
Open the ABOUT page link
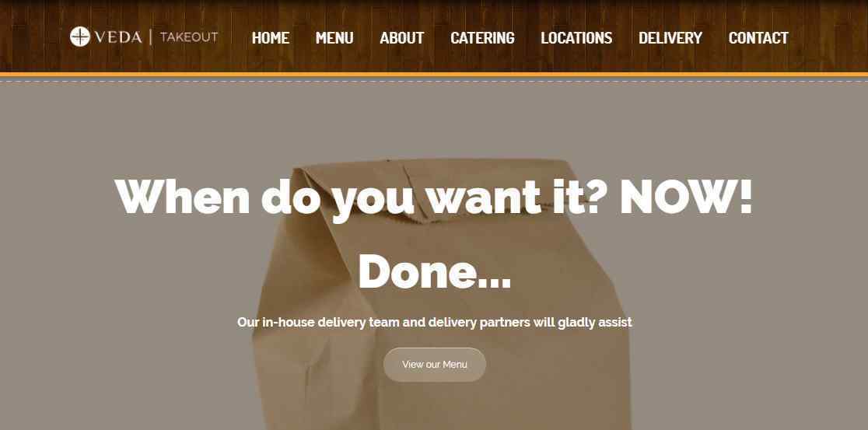coord(402,37)
